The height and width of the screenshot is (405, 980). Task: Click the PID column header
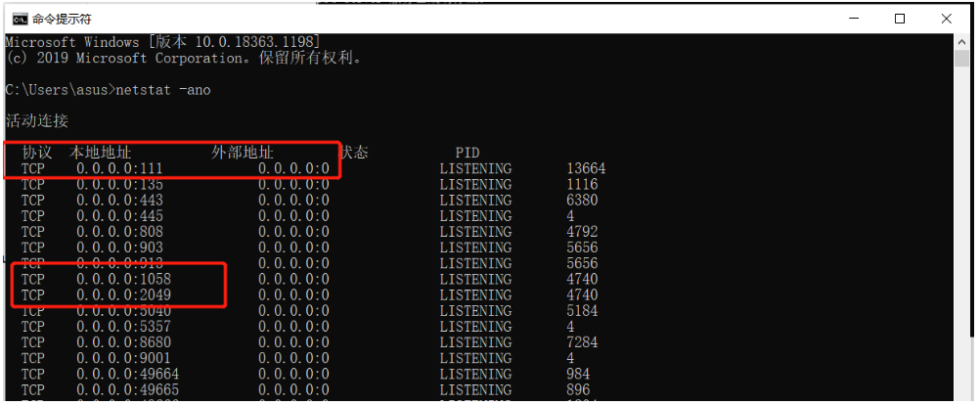468,153
